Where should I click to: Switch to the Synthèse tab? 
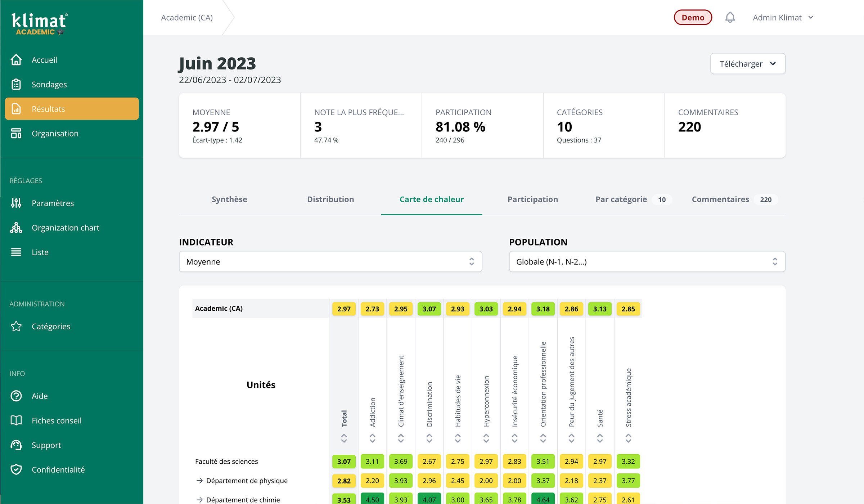(x=229, y=199)
